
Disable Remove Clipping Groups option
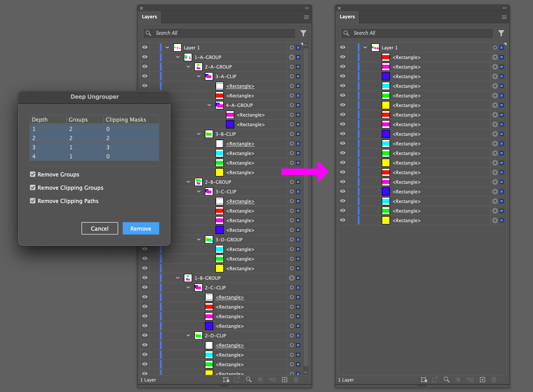coord(32,188)
